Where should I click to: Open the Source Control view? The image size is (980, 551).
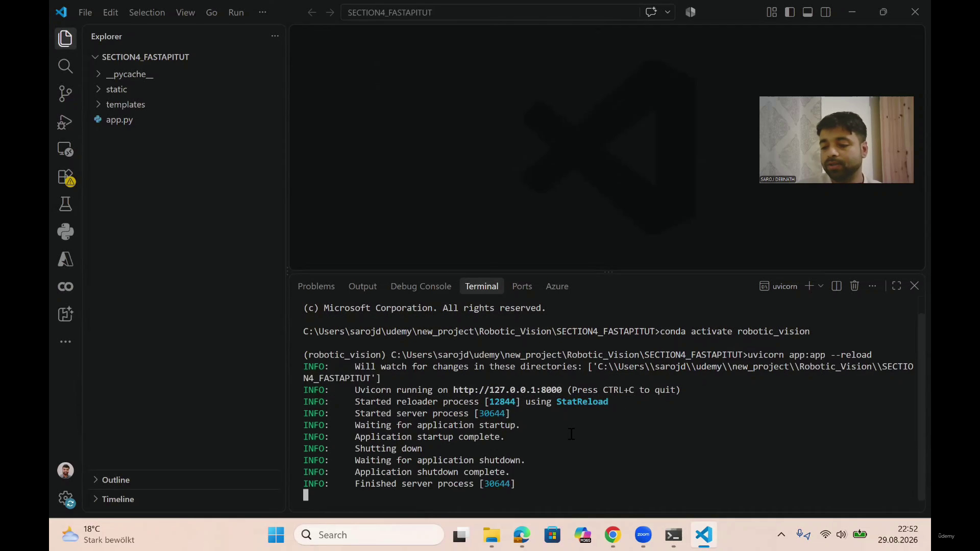click(x=65, y=93)
